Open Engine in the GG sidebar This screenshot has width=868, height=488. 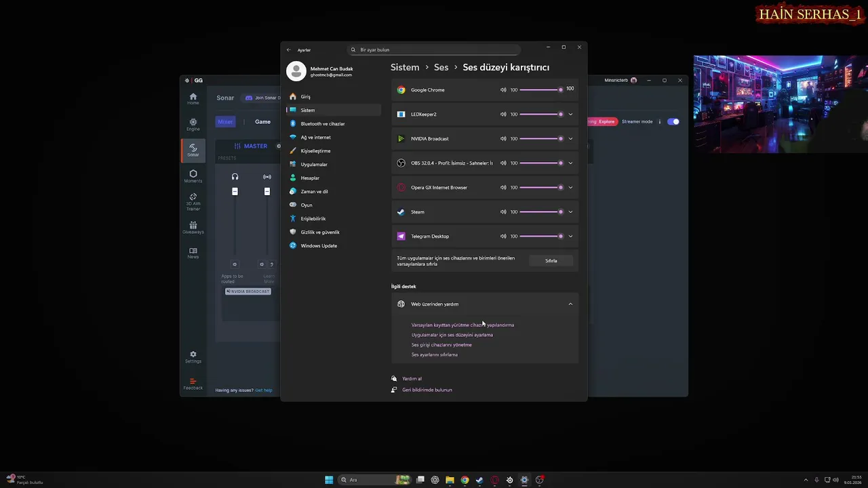coord(193,125)
